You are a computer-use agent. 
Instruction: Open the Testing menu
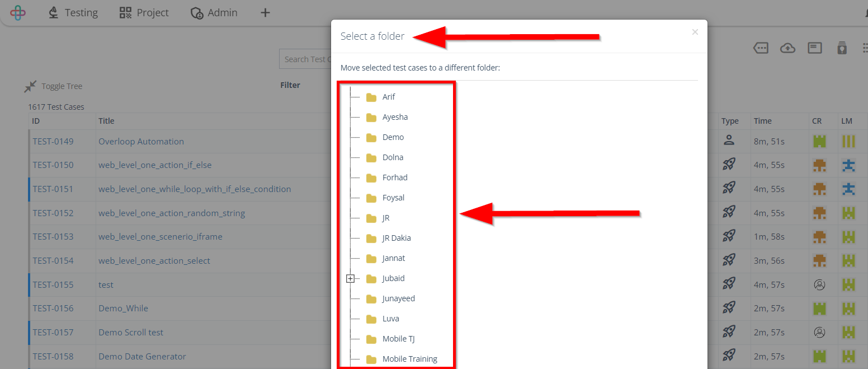(73, 12)
